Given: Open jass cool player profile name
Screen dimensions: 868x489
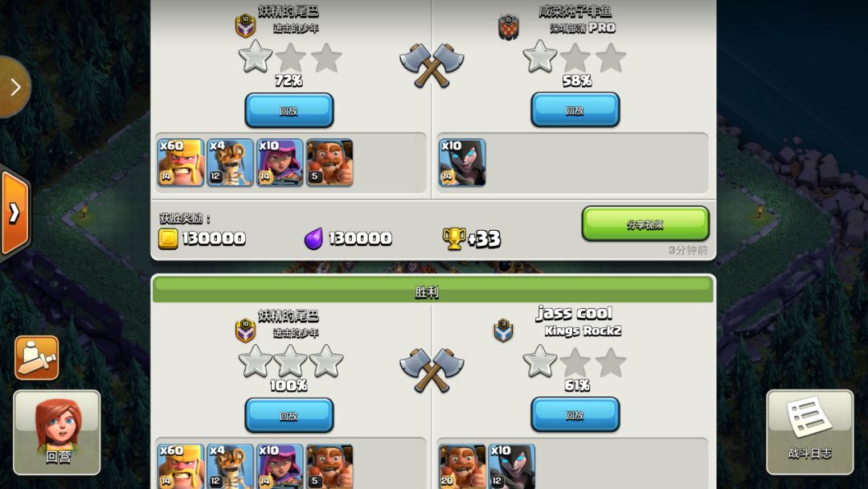Looking at the screenshot, I should [x=574, y=314].
